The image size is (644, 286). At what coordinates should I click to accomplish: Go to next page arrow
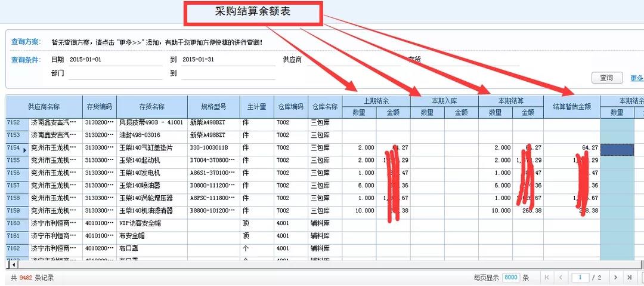[x=615, y=278]
